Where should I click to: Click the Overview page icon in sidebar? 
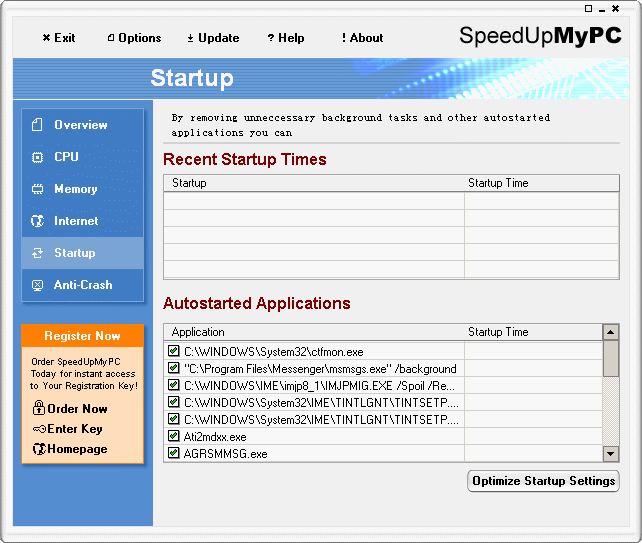click(37, 124)
